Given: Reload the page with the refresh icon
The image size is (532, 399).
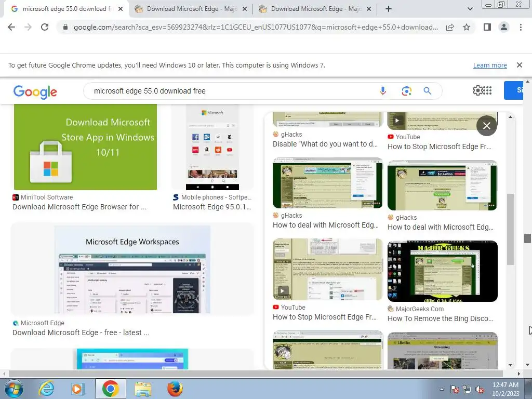Looking at the screenshot, I should pyautogui.click(x=45, y=27).
